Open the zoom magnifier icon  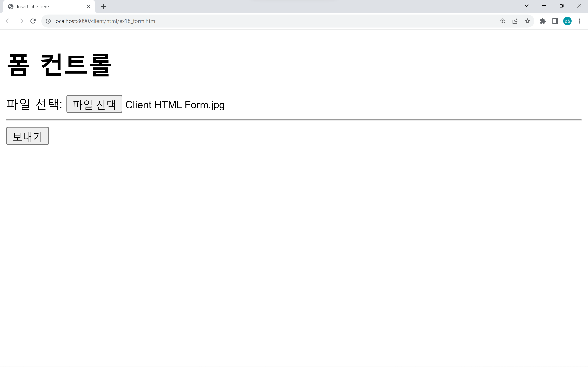(503, 21)
